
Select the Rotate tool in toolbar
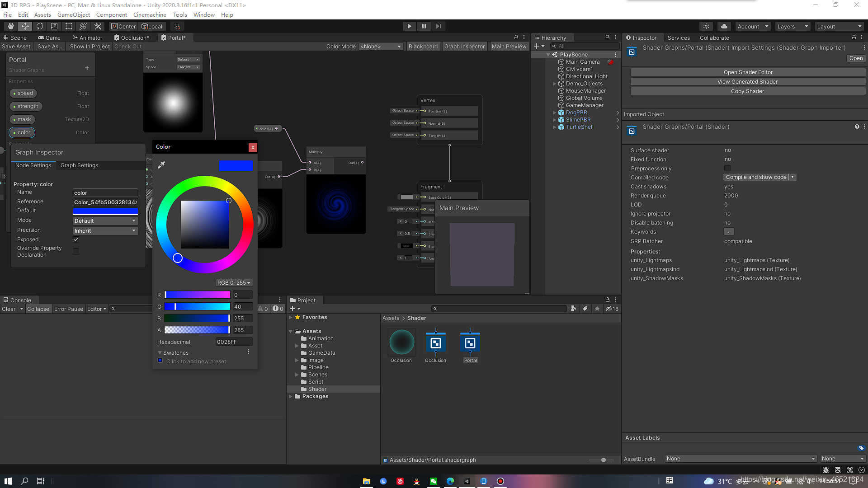point(40,26)
